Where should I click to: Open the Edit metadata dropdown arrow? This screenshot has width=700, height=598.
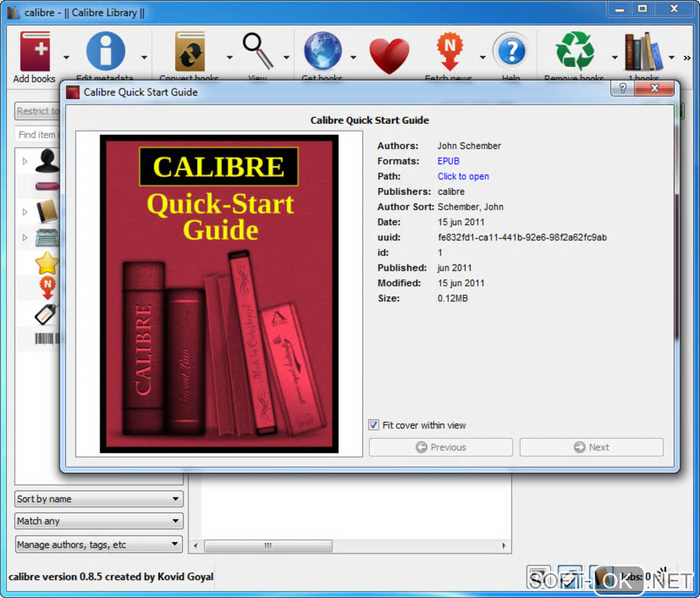coord(143,57)
